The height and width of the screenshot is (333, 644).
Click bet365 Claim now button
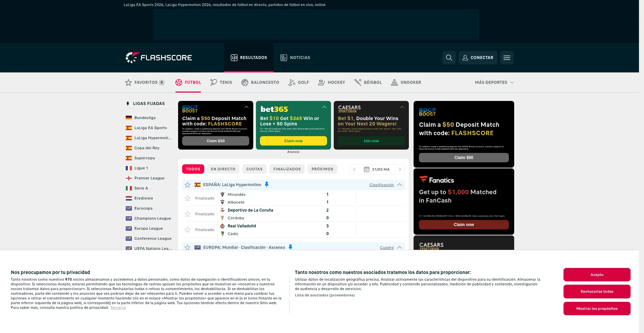(x=293, y=141)
